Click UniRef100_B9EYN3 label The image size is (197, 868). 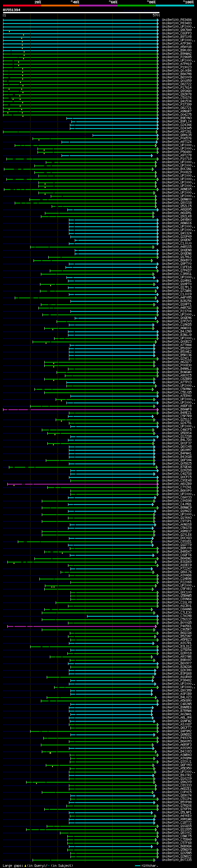click(x=177, y=118)
